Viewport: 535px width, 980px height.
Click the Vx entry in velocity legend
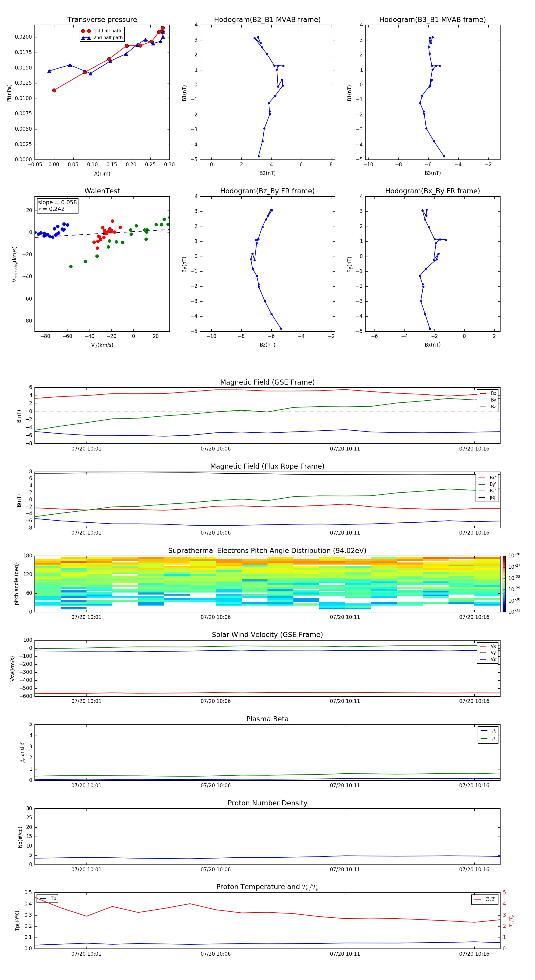(488, 646)
